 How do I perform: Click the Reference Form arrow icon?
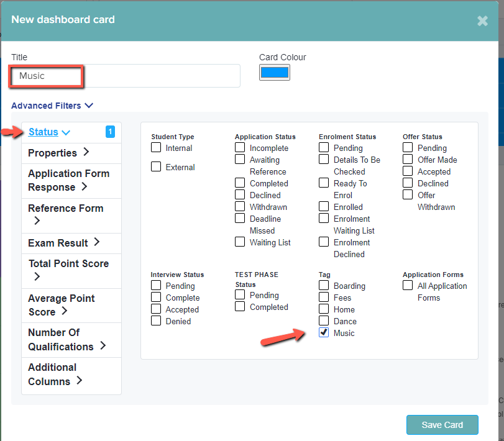click(x=37, y=220)
